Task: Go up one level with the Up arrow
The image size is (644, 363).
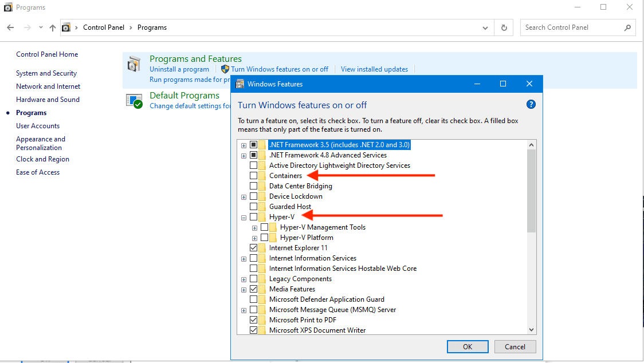Action: click(x=53, y=27)
